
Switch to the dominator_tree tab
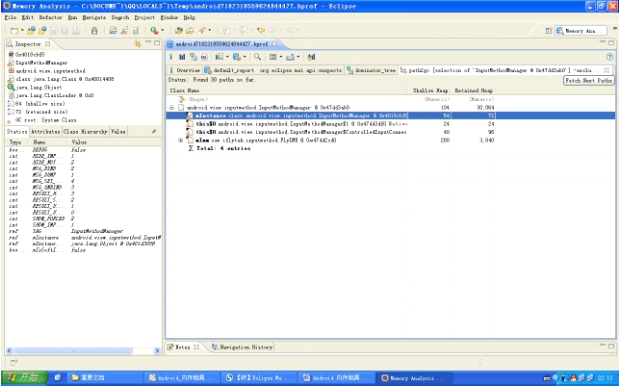pyautogui.click(x=371, y=70)
